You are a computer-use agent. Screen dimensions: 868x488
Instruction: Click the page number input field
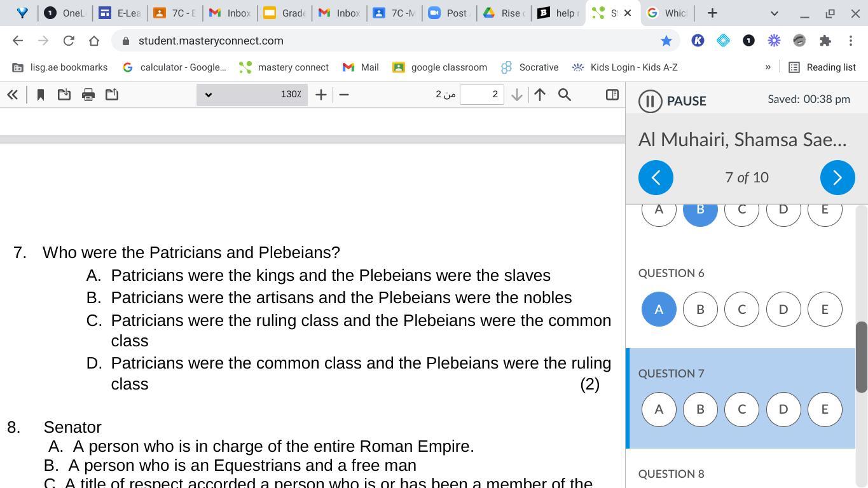pos(481,95)
